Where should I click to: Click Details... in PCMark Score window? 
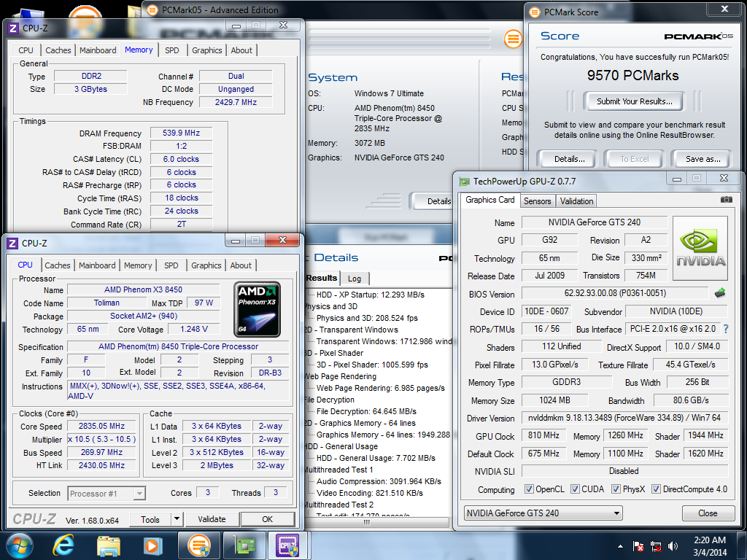[x=569, y=159]
